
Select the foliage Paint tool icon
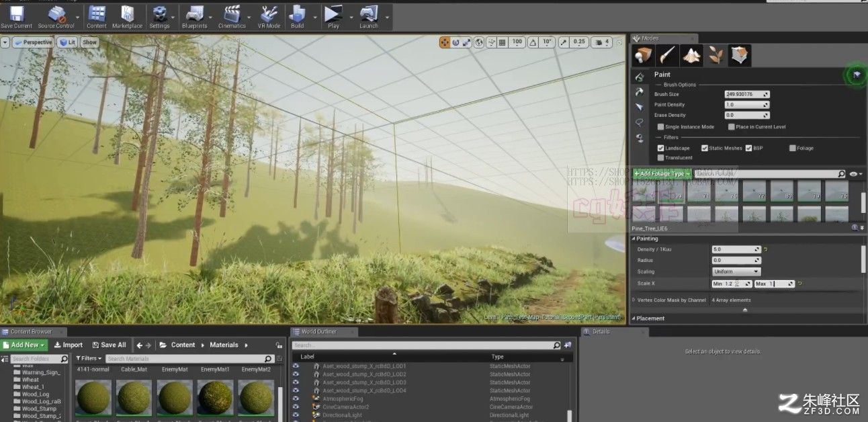(640, 77)
